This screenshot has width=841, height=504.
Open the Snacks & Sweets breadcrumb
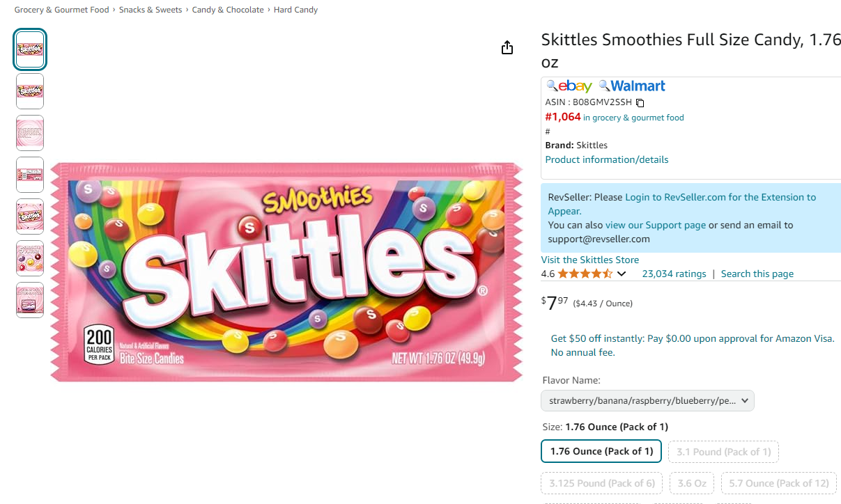[151, 10]
